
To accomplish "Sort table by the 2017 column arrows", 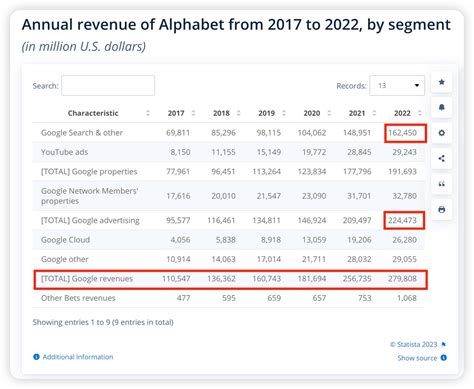I will point(193,113).
